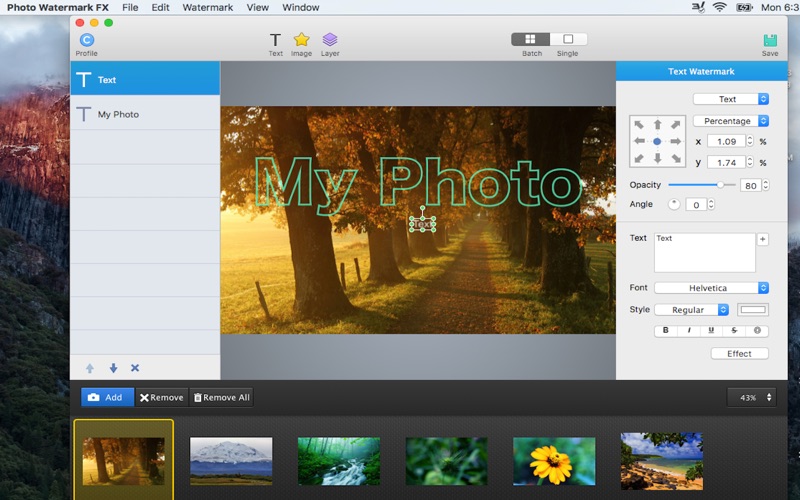
Task: Click the y position field
Action: (x=727, y=163)
